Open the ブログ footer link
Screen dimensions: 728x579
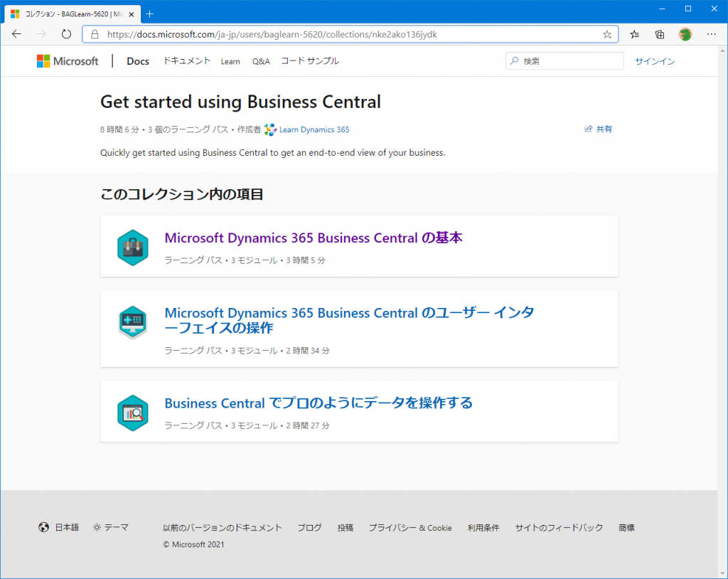310,528
